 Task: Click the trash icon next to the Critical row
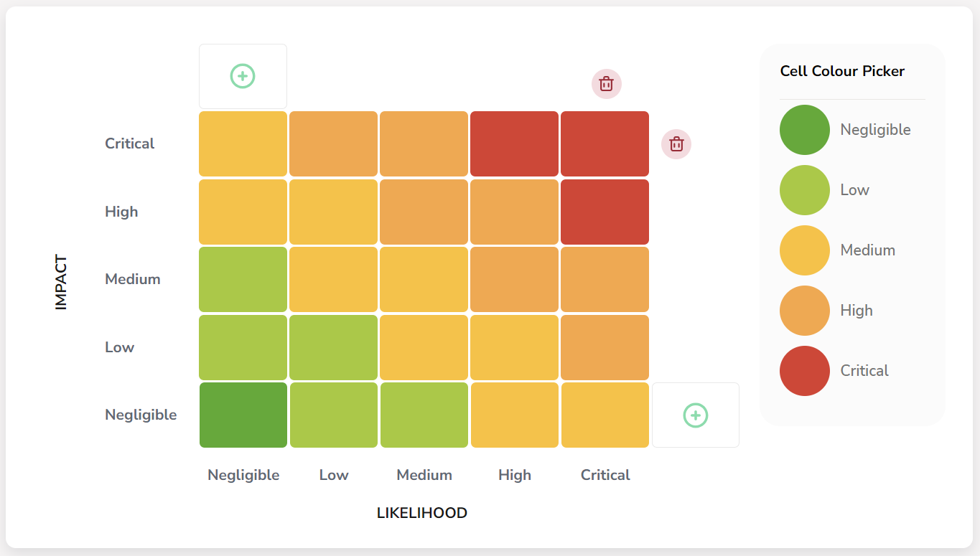pyautogui.click(x=676, y=144)
